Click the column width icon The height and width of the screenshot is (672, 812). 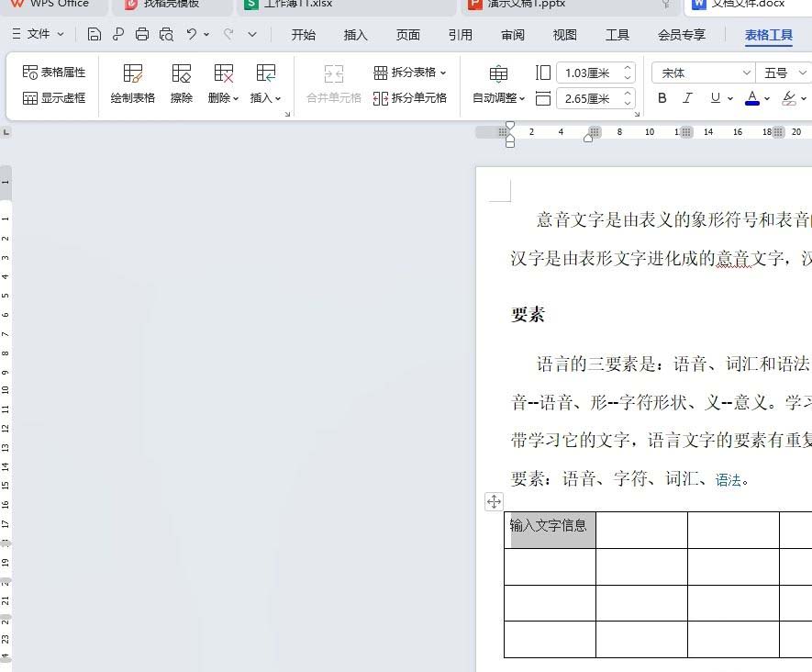tap(543, 98)
